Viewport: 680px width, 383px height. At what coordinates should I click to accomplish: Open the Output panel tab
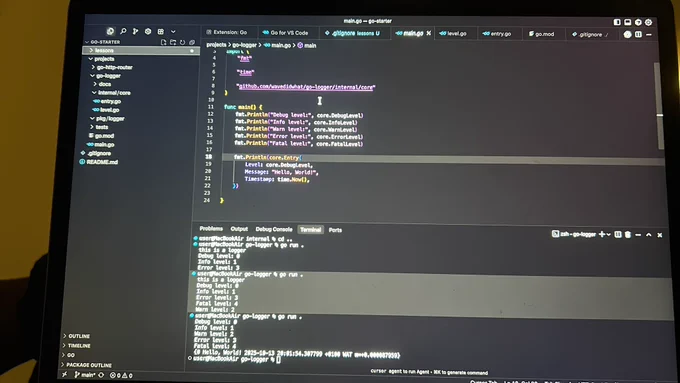(x=239, y=229)
